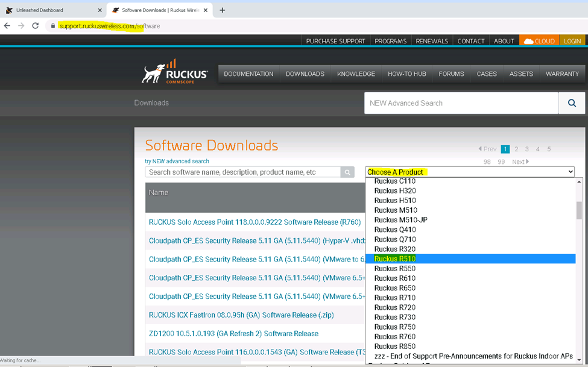588x367 pixels.
Task: Switch to the Unleashed Dashboard tab
Action: click(x=53, y=10)
